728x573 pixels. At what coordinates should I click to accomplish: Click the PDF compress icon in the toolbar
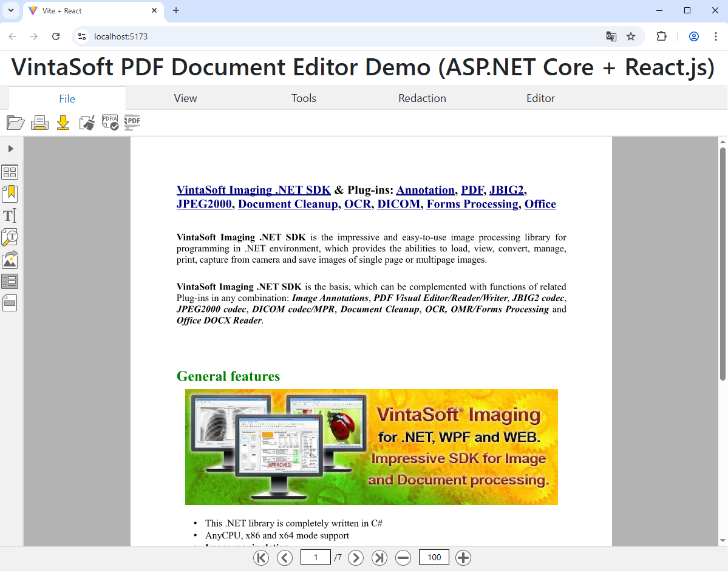[x=132, y=123]
